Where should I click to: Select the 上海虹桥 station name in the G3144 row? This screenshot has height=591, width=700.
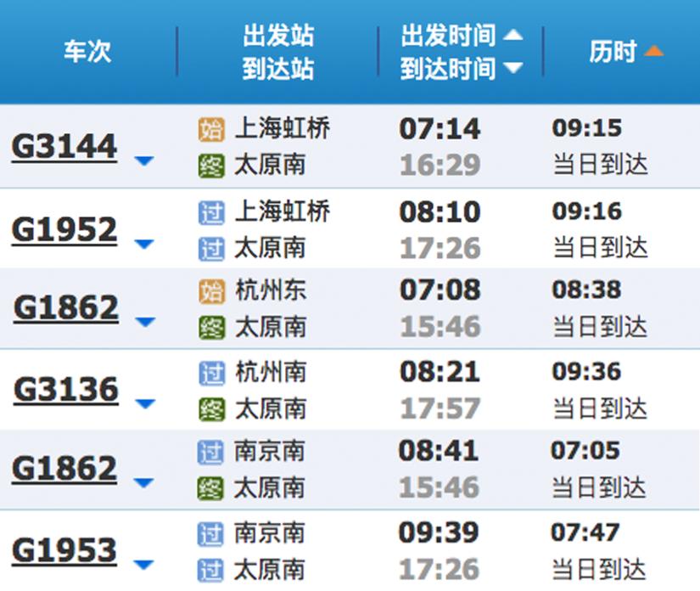pyautogui.click(x=282, y=129)
